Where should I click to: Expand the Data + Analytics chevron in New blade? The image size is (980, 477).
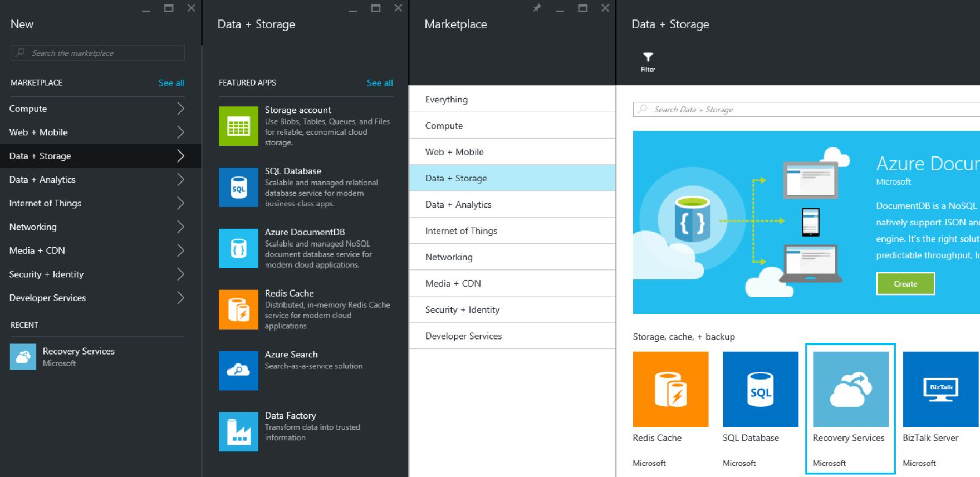(180, 179)
